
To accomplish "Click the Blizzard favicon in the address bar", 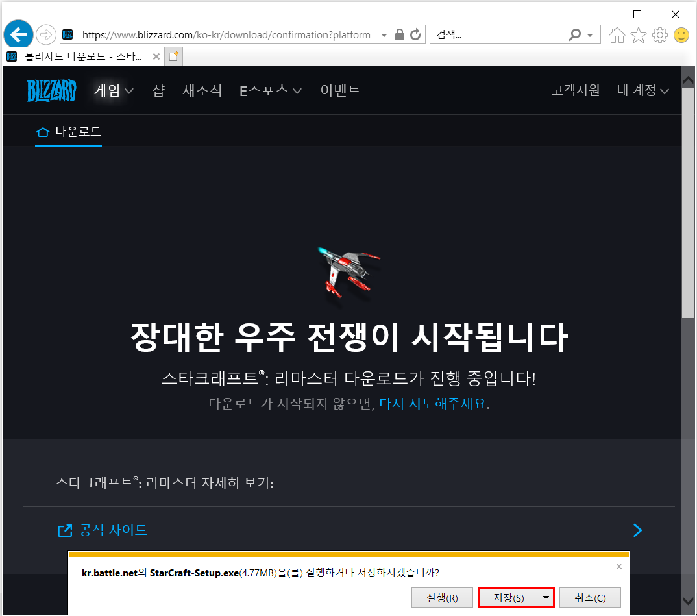I will coord(67,34).
